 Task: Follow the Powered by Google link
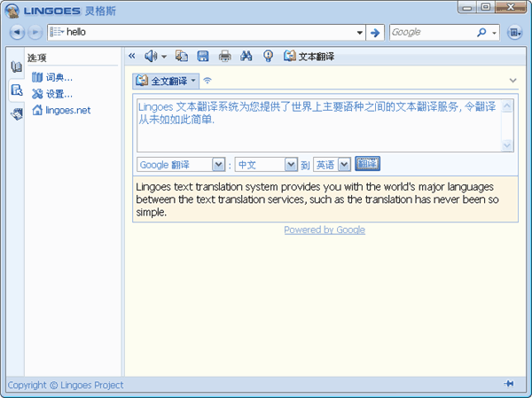pos(325,230)
